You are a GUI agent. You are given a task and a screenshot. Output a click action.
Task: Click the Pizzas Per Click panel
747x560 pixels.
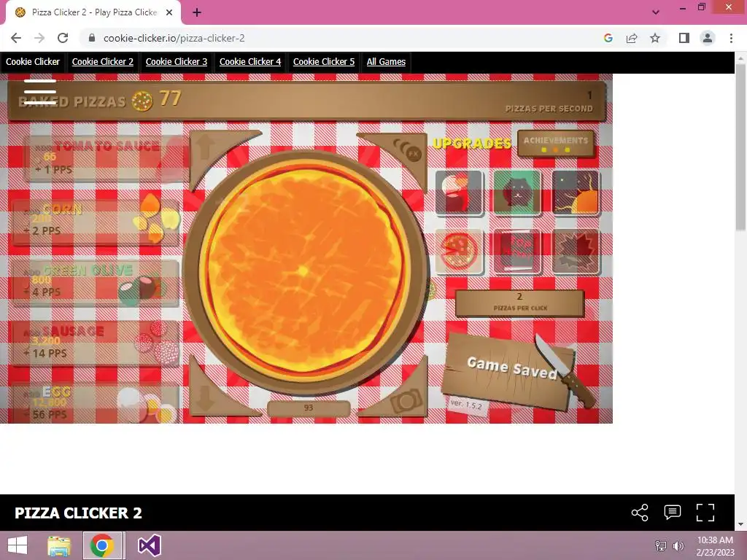click(519, 303)
